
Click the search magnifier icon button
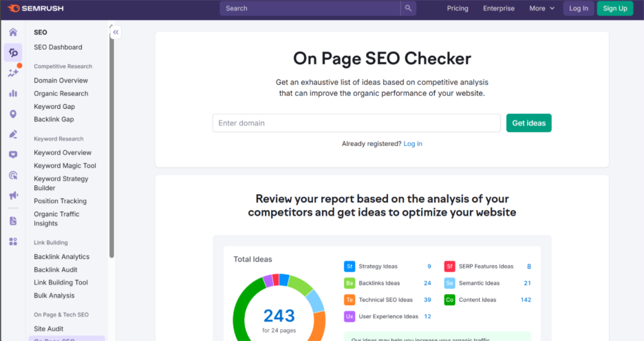(x=409, y=8)
